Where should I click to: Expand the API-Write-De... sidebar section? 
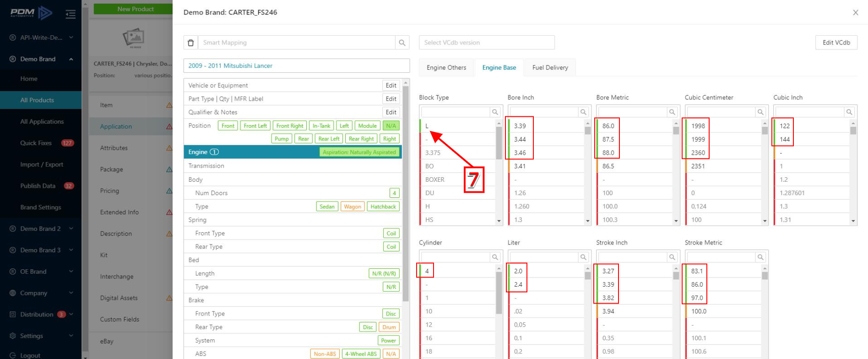point(71,38)
